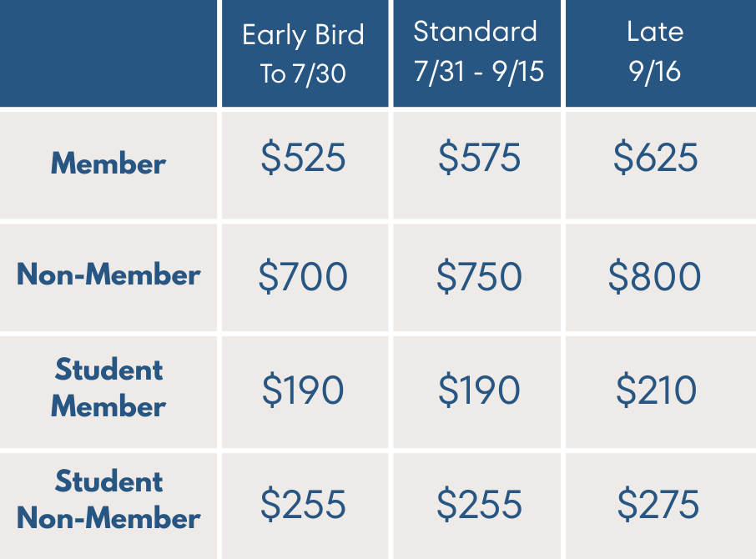Viewport: 756px width, 559px height.
Task: Click the $800 Non-Member Late price
Action: click(655, 277)
